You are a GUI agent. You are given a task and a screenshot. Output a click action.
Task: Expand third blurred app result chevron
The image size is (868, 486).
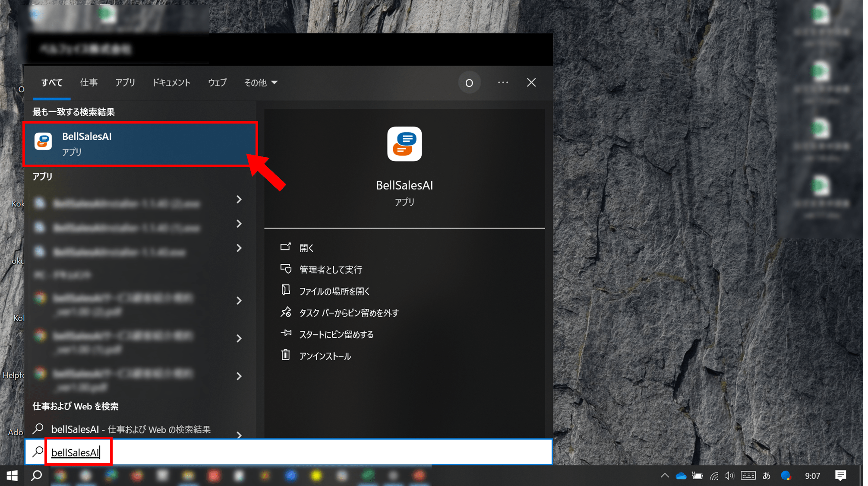(239, 248)
